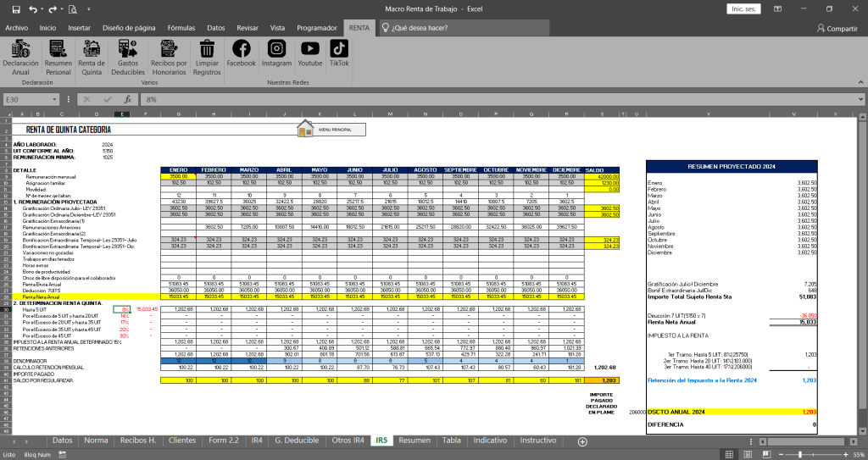Viewport: 868px width, 460px height.
Task: Click the macro recording status bar icon
Action: click(x=63, y=454)
